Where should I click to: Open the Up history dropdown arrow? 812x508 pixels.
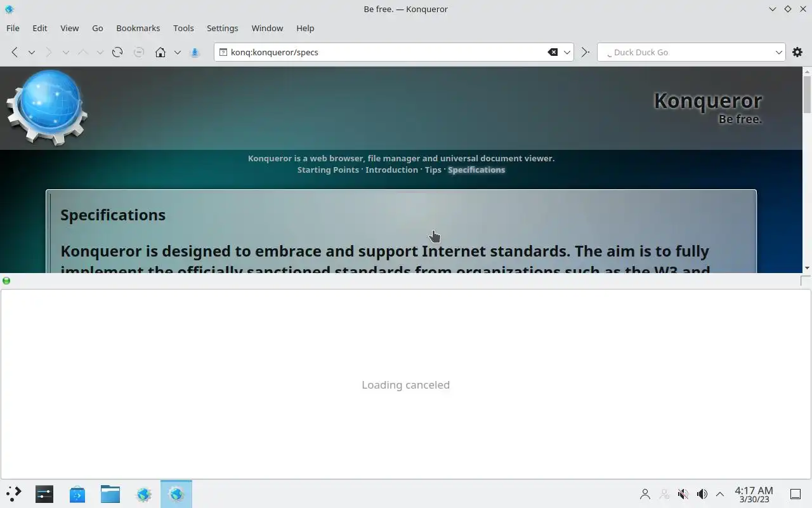click(100, 52)
